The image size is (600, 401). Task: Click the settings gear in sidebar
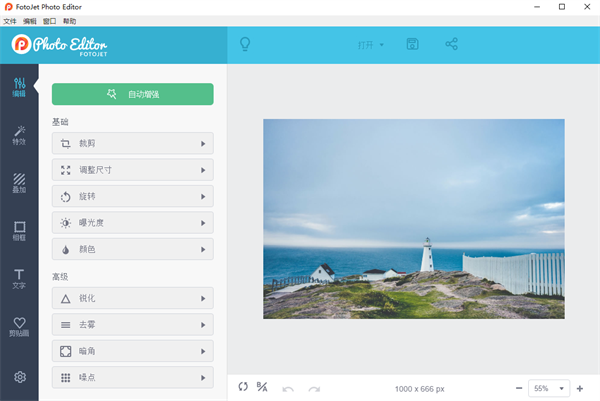pyautogui.click(x=19, y=377)
